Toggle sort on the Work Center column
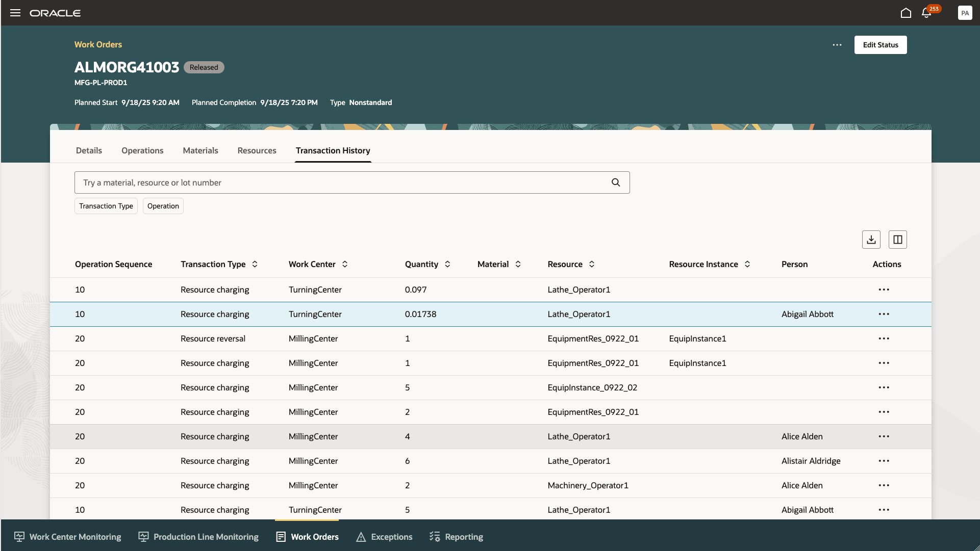The height and width of the screenshot is (551, 980). pyautogui.click(x=345, y=264)
